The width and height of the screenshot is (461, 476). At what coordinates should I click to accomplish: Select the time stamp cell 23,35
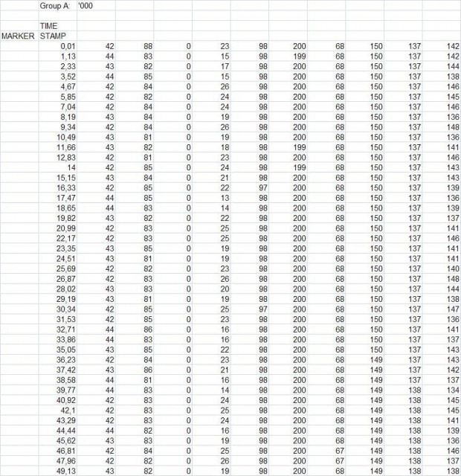[x=58, y=248]
